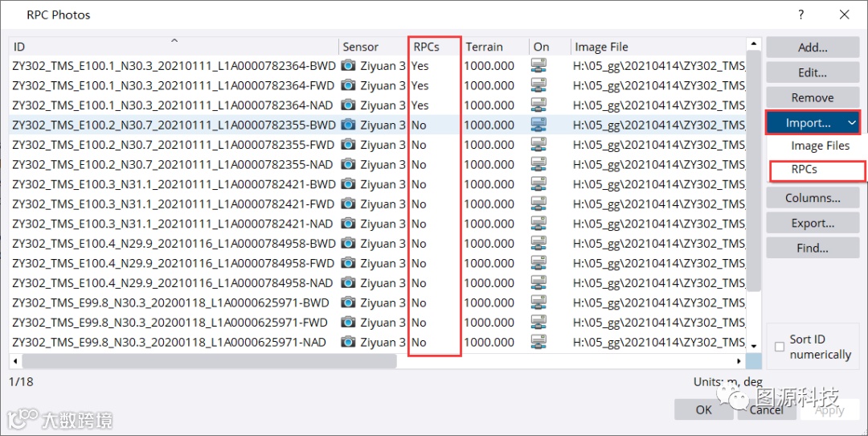Click camera icon in the 784958-FWD row
868x436 pixels.
[x=348, y=263]
